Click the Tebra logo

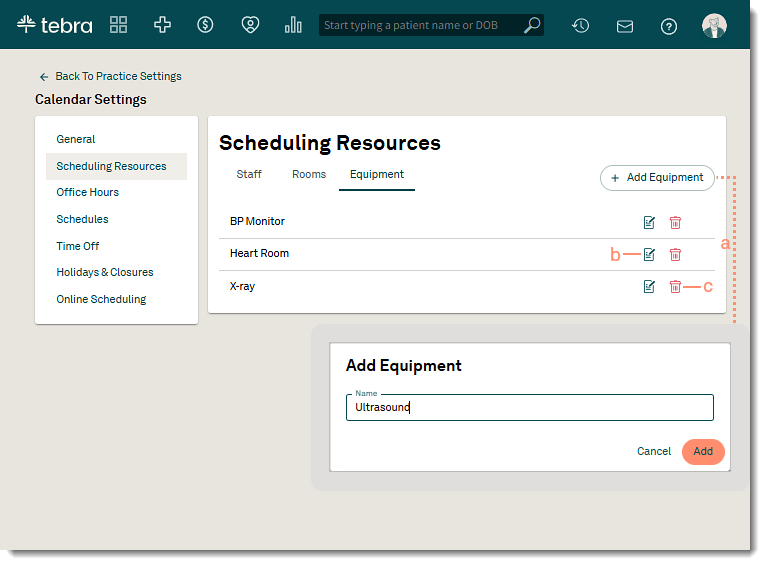[54, 25]
